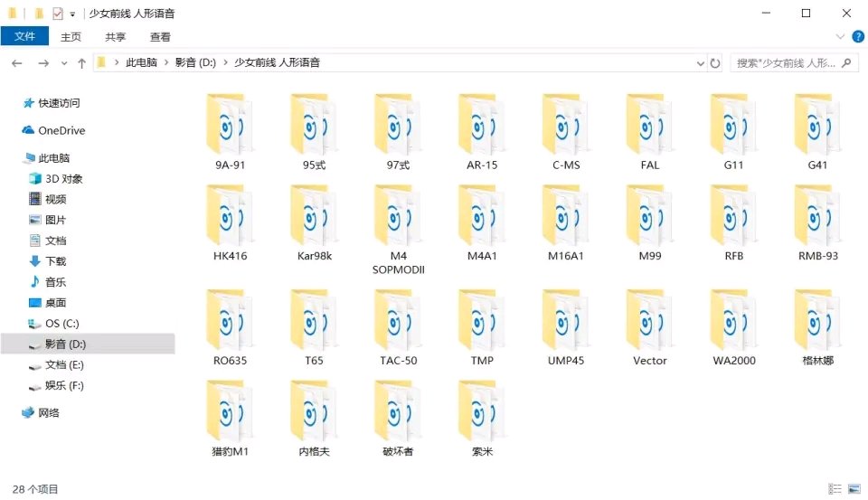Image resolution: width=868 pixels, height=500 pixels.
Task: Switch to large icons view layout
Action: [x=854, y=488]
